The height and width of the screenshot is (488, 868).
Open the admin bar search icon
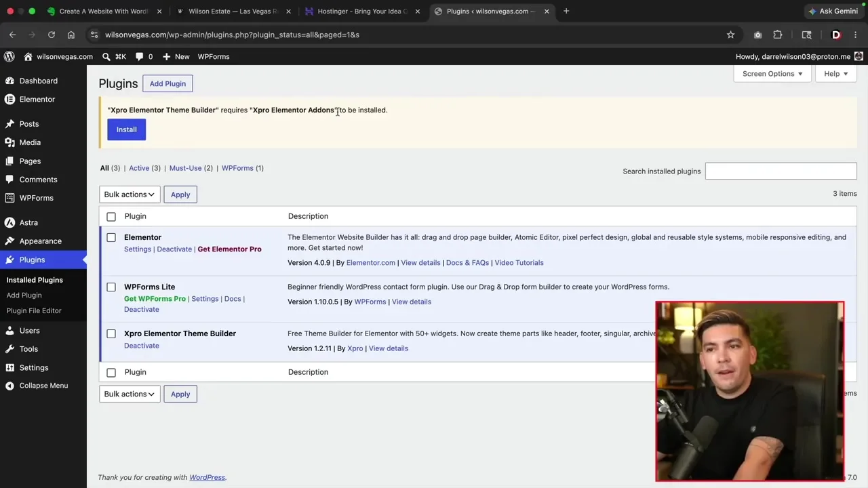click(106, 57)
